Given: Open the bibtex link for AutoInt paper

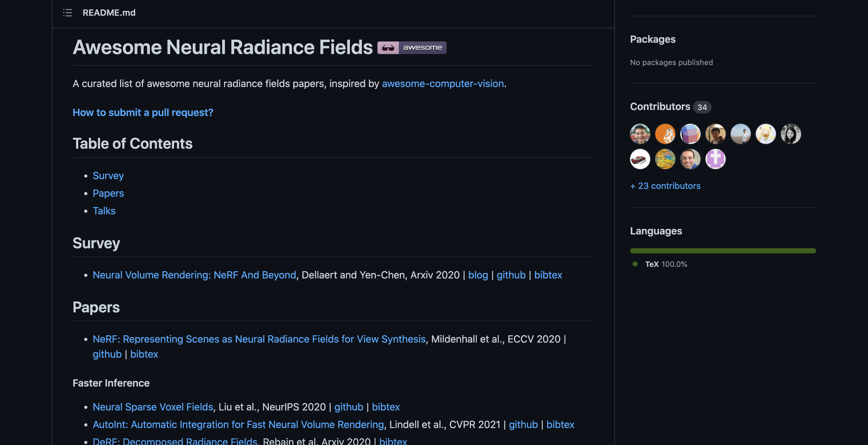Looking at the screenshot, I should tap(560, 425).
